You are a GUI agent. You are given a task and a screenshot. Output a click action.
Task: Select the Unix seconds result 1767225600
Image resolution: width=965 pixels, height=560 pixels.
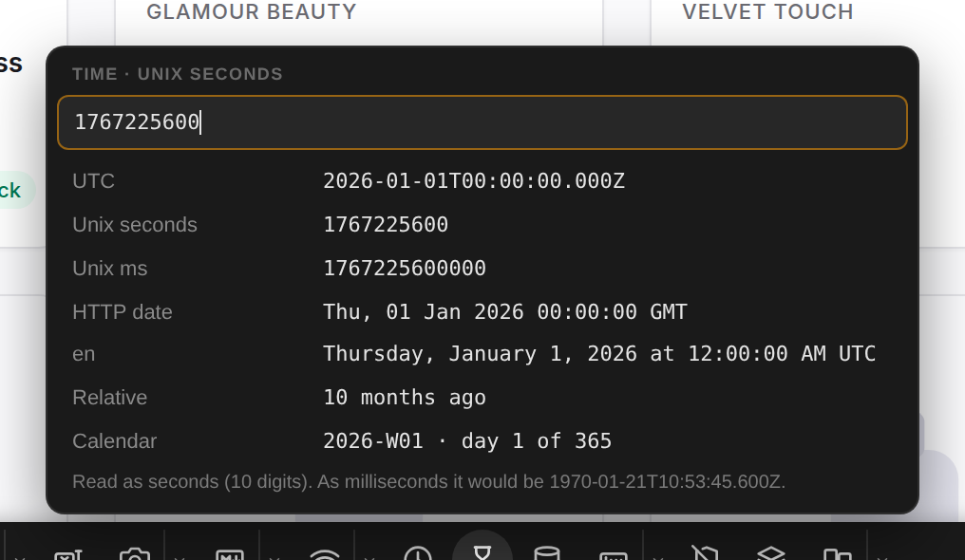[386, 224]
